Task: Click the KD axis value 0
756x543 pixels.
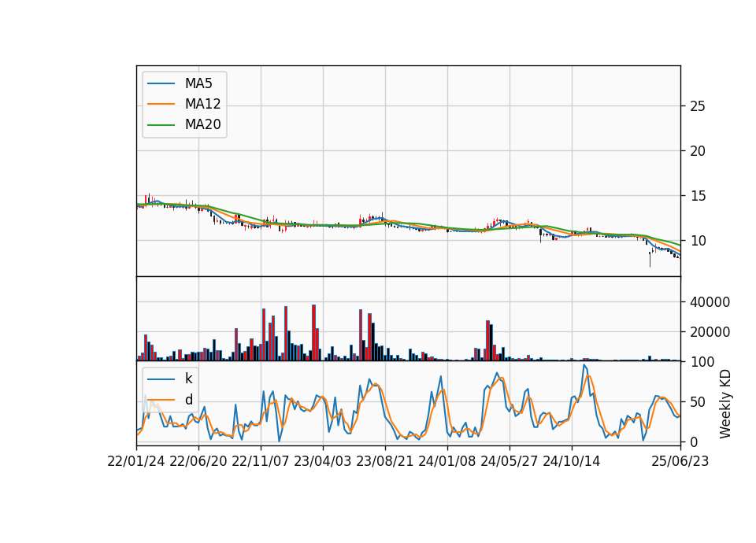Action: pos(694,441)
